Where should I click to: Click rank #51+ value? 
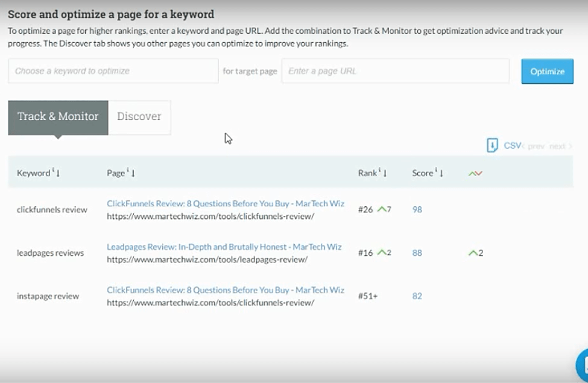coord(367,296)
